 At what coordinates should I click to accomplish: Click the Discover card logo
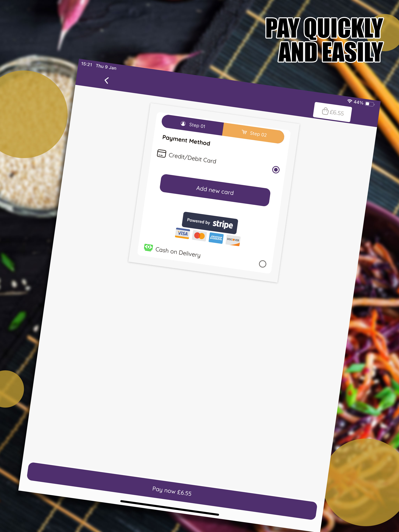click(x=233, y=240)
